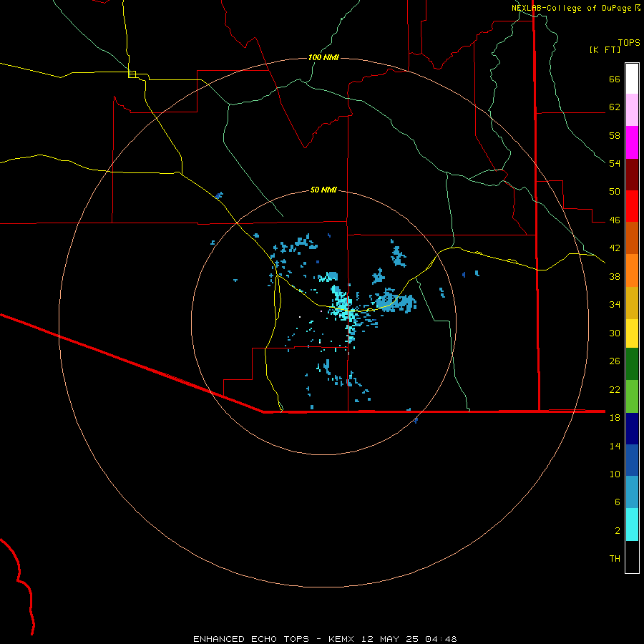Viewport: 644px width, 644px height.
Task: Click the 100 NMI range ring label
Action: point(323,57)
